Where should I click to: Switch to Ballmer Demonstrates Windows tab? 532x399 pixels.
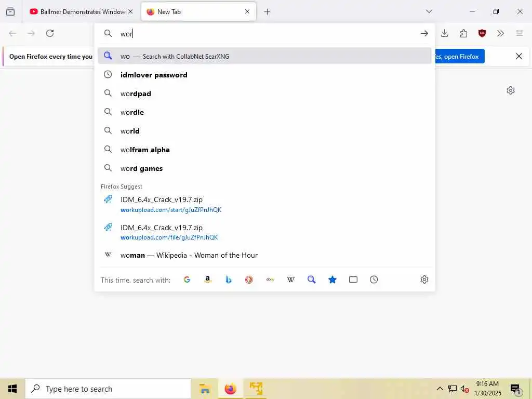tap(77, 11)
